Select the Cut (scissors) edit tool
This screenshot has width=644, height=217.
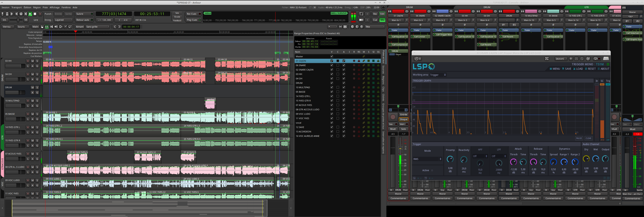(52, 27)
